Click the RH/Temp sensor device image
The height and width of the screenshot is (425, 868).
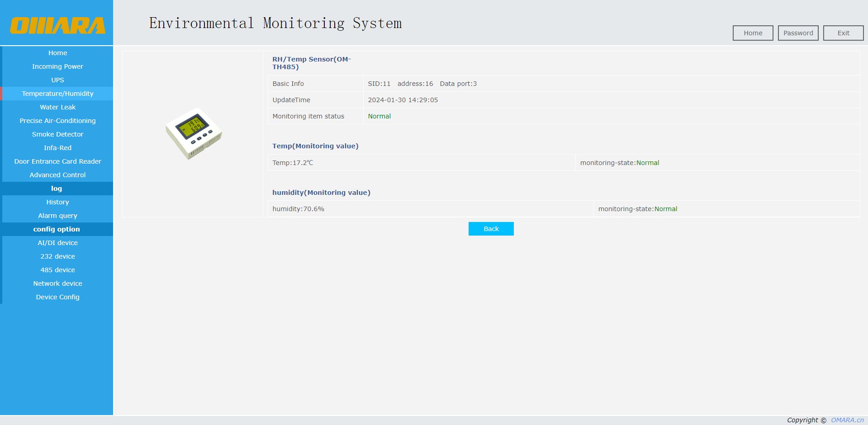[x=194, y=133]
